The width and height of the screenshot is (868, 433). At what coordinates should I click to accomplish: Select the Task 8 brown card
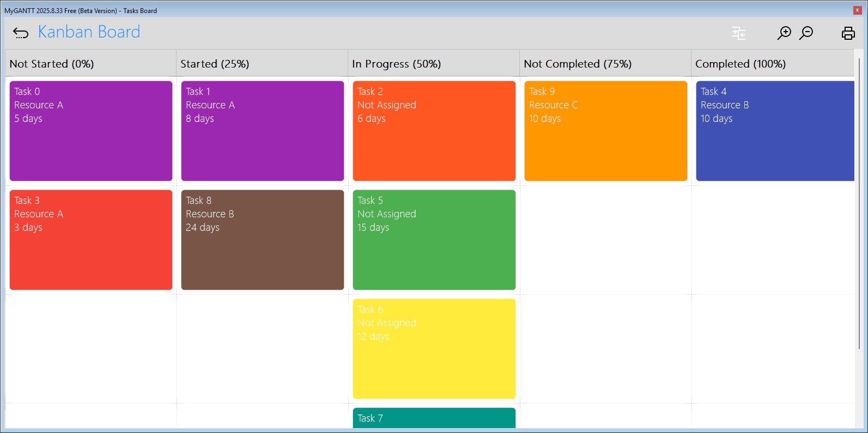tap(263, 240)
